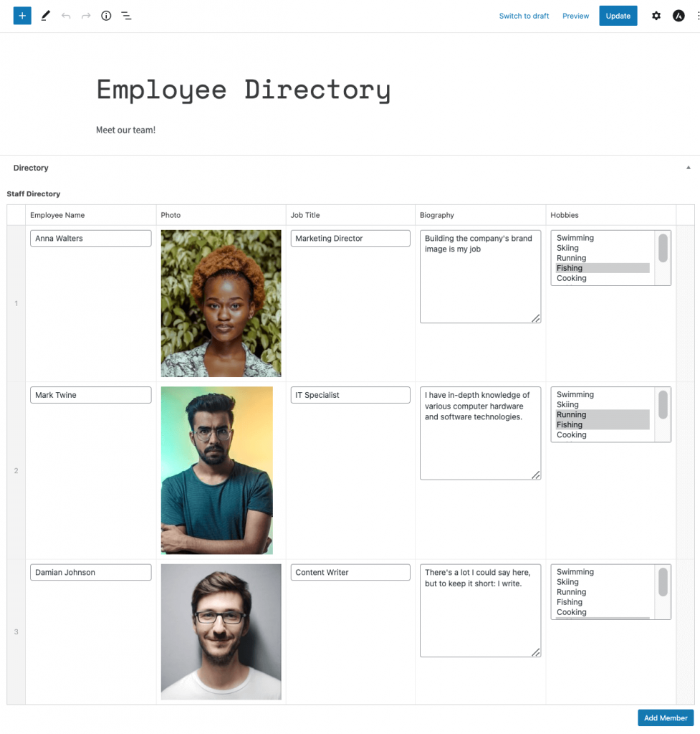Open the Settings gear icon

656,16
